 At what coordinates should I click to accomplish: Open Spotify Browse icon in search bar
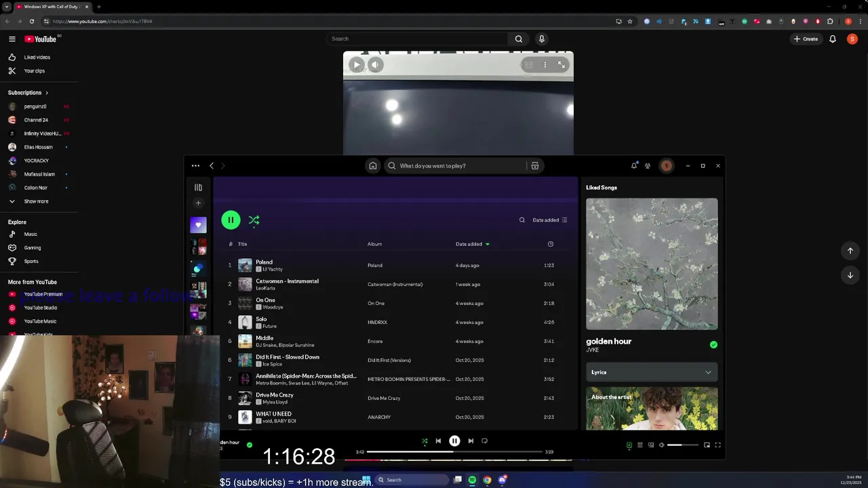pyautogui.click(x=535, y=166)
